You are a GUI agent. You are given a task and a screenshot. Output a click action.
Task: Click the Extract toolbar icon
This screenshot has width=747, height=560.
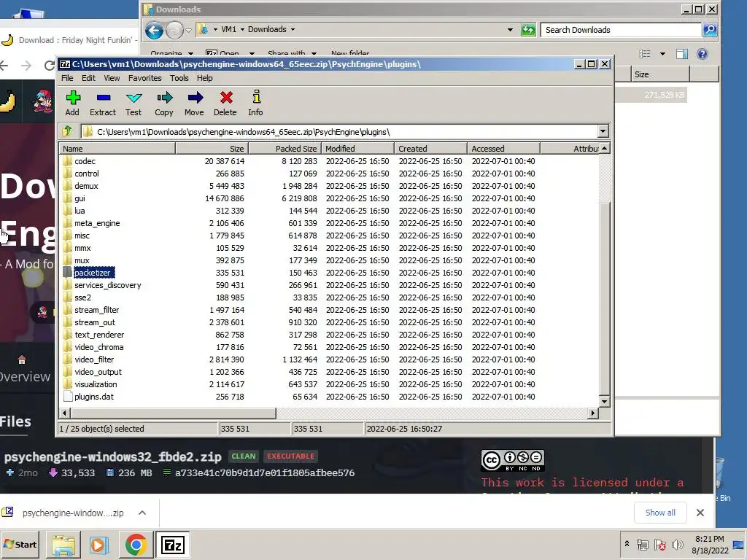[103, 102]
